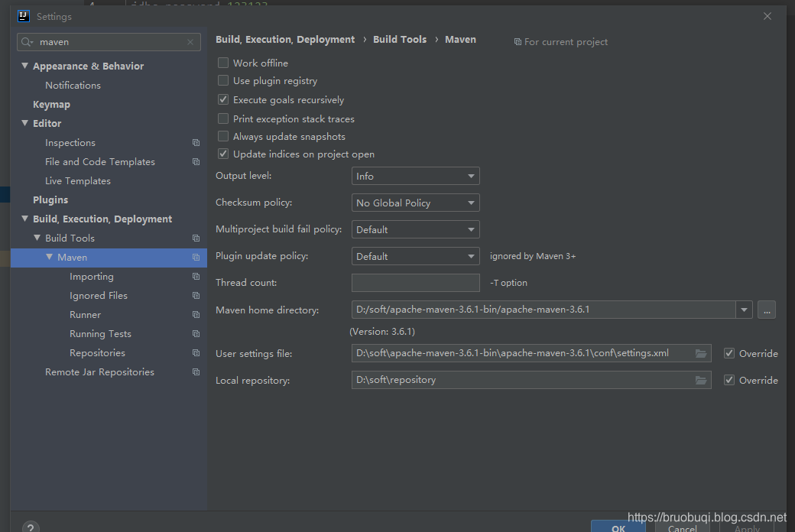Click the settings search field containing maven

point(109,42)
